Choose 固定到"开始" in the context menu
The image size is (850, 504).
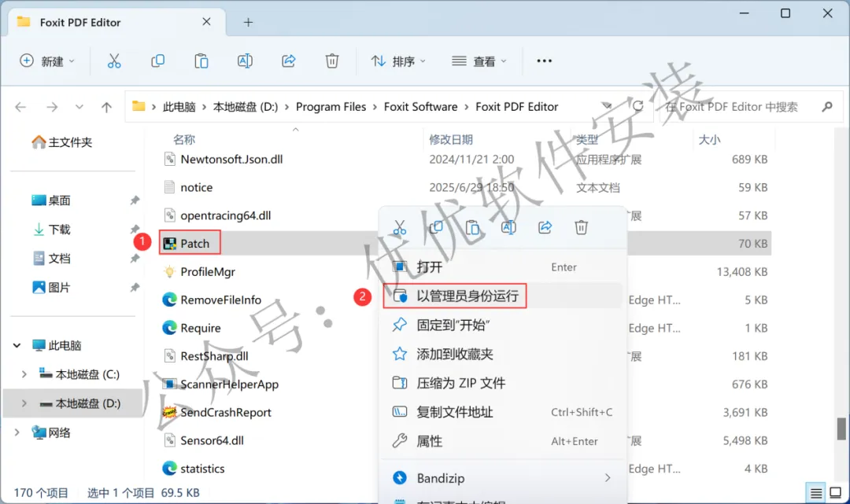[503, 326]
